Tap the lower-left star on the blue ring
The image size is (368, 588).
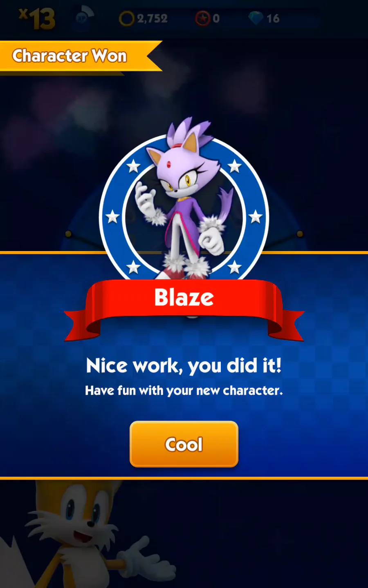pos(133,267)
